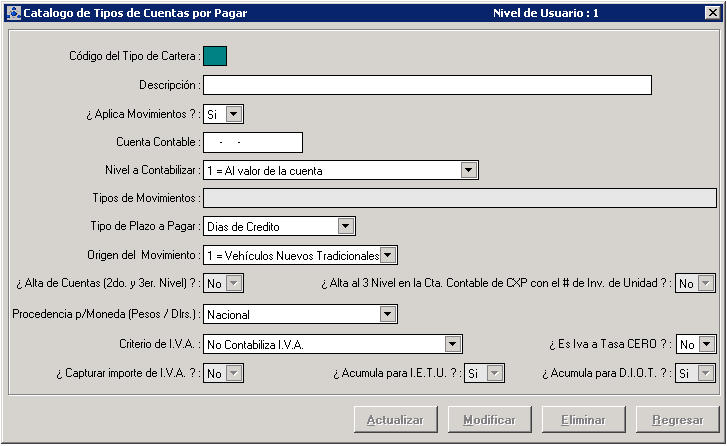Image resolution: width=727 pixels, height=446 pixels.
Task: Click the Código del Tipo de Cartera field
Action: click(x=215, y=56)
